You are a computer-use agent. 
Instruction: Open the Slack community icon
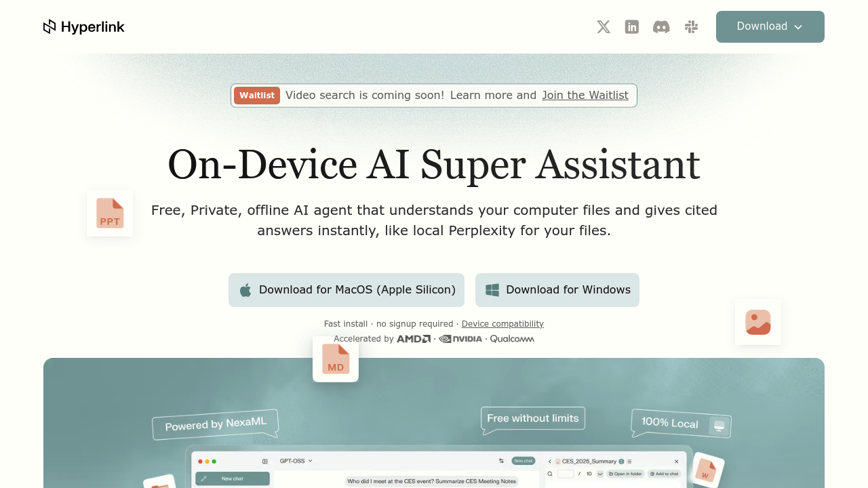[691, 26]
